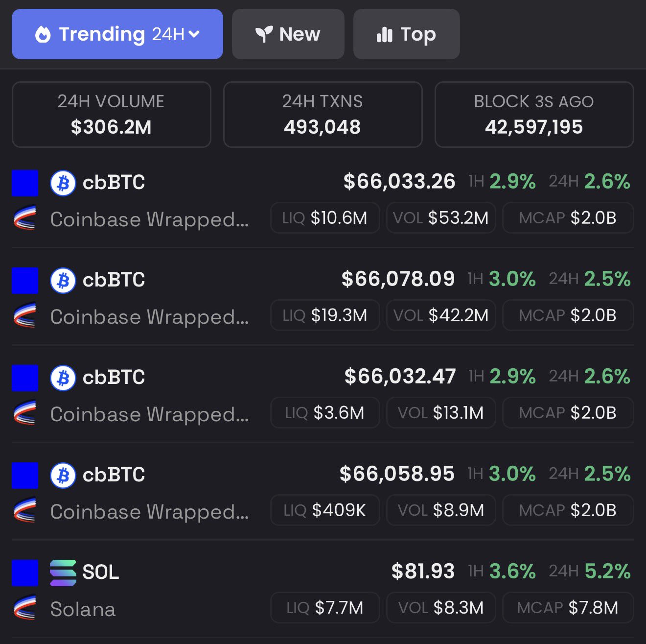Click the blue square in the $66,078.09 row

(25, 281)
